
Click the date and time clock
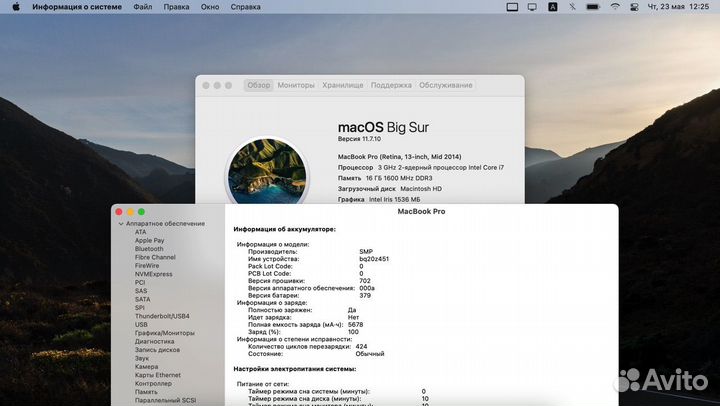(x=678, y=7)
